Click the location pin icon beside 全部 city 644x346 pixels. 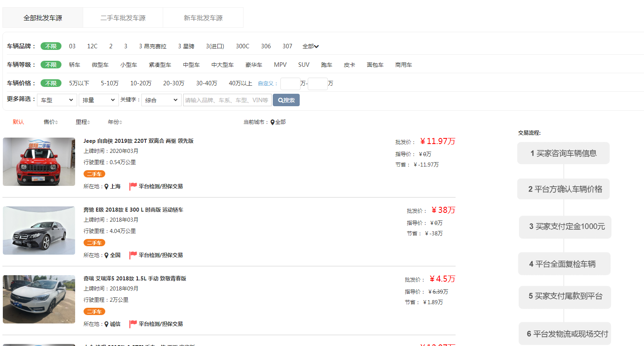click(x=272, y=122)
